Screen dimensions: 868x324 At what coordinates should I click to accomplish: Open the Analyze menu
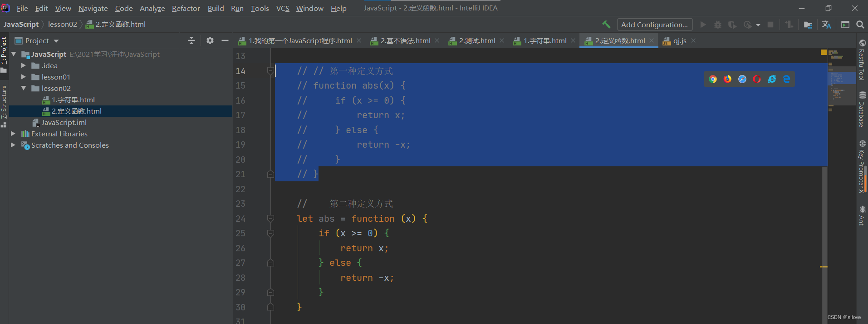[x=152, y=8]
